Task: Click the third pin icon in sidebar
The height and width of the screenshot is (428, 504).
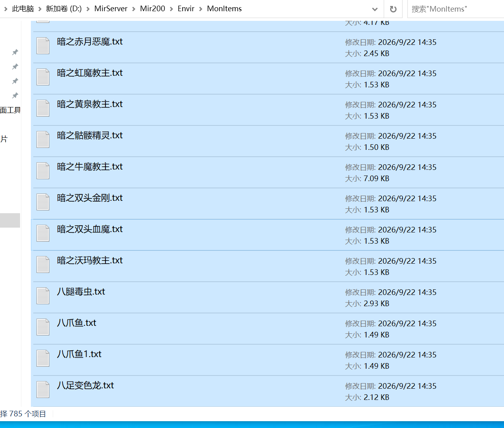Action: click(x=15, y=81)
